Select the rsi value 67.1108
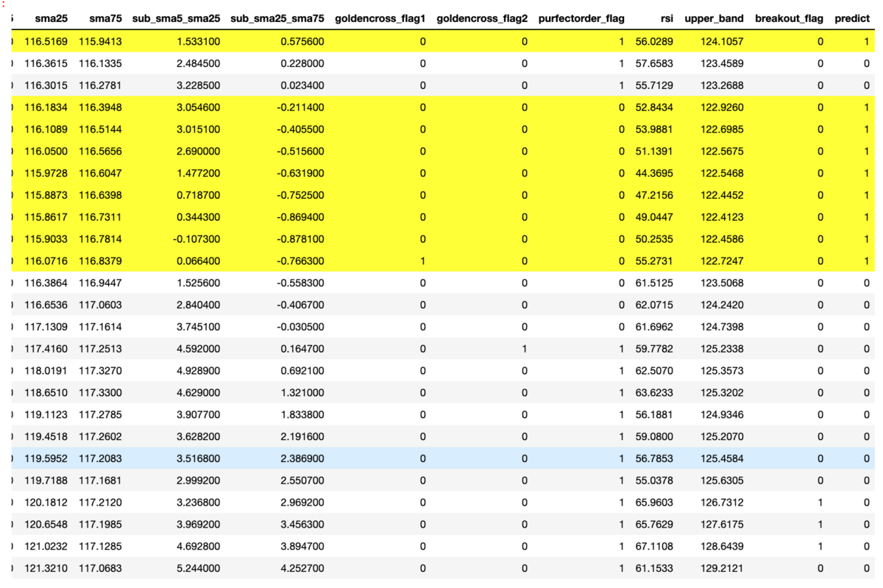Screen dimensions: 883x588 (654, 547)
